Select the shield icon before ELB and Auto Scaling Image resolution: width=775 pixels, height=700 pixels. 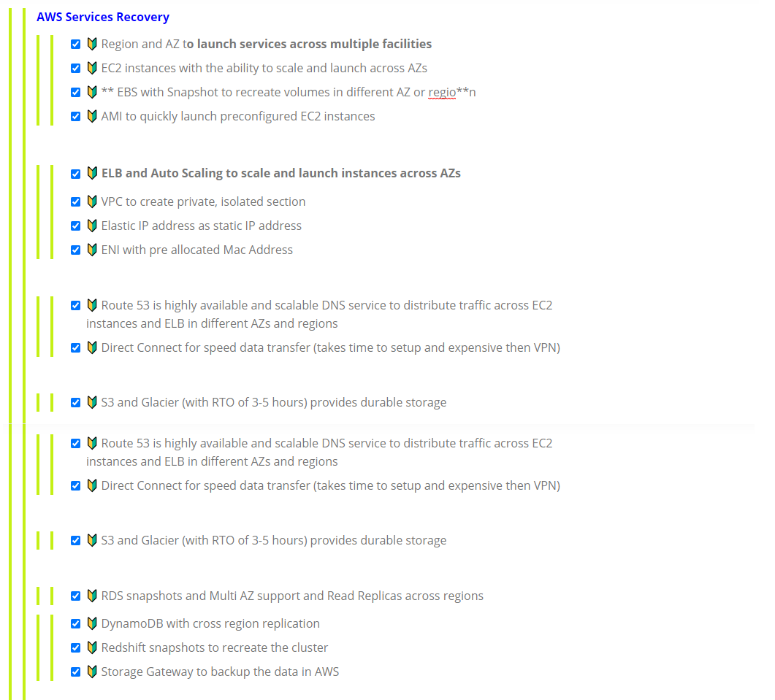pos(92,173)
